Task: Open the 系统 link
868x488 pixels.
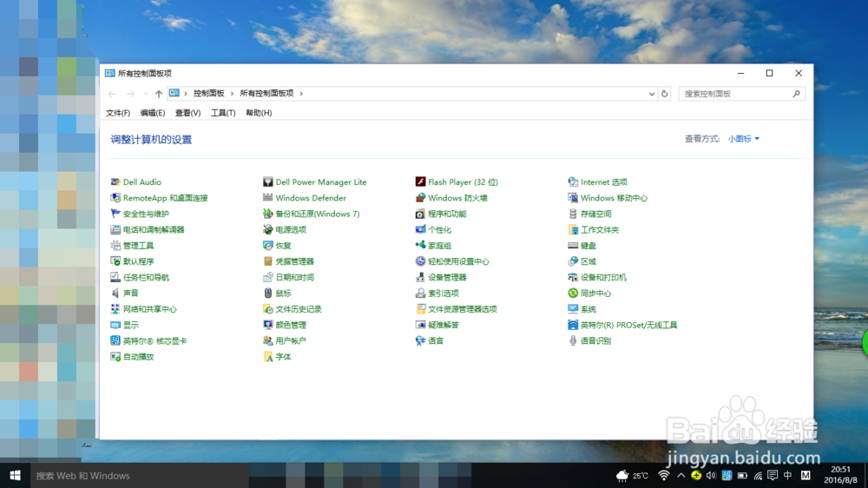Action: [x=589, y=309]
